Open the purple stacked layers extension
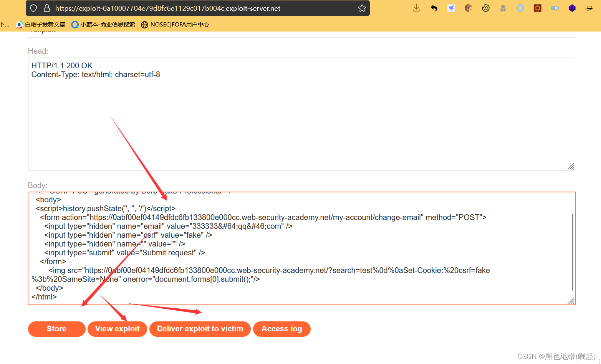 point(572,8)
